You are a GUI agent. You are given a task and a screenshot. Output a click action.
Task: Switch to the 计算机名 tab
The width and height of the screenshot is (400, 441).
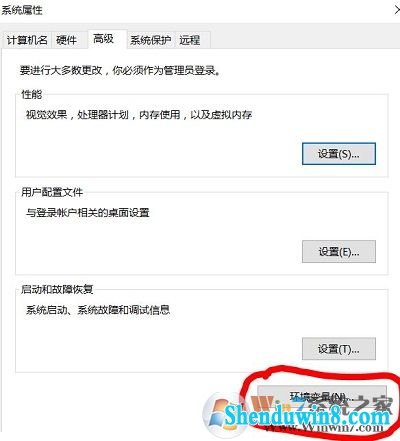27,41
